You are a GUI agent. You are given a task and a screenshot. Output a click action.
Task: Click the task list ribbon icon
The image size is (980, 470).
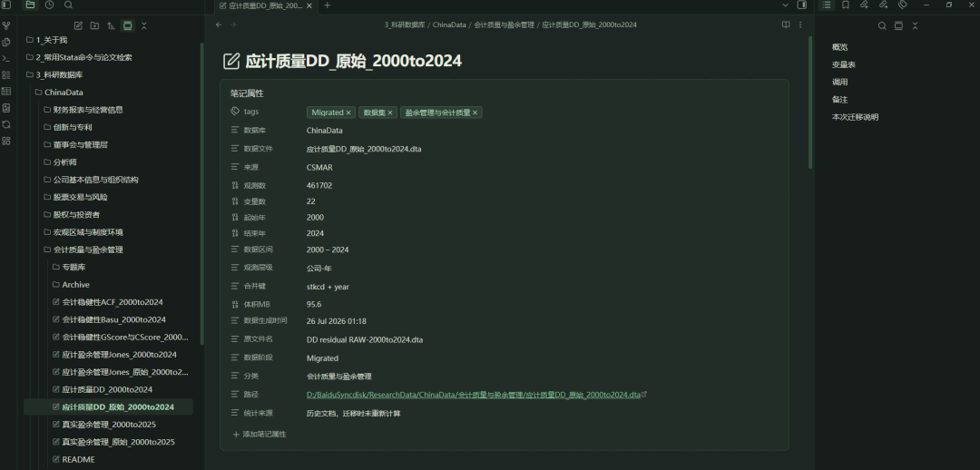coord(6,75)
